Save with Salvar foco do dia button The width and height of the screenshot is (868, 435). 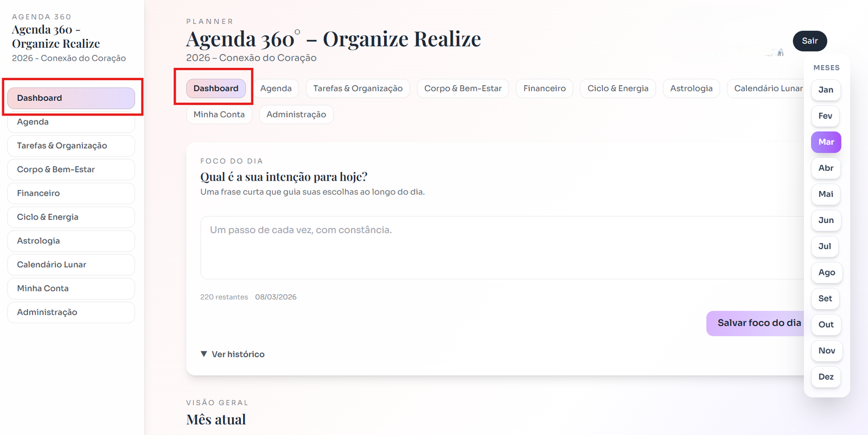(x=755, y=323)
